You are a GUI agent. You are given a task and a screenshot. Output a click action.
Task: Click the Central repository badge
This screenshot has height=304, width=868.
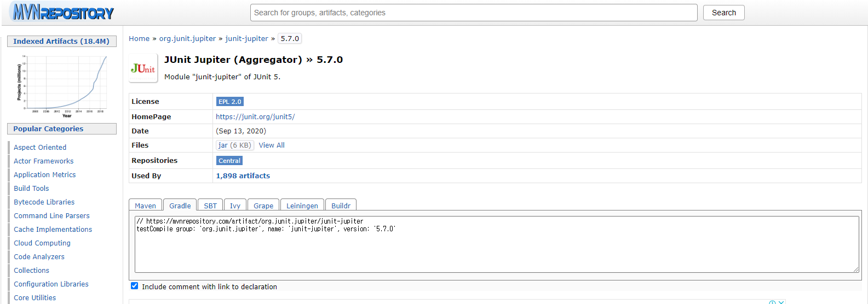(x=229, y=161)
